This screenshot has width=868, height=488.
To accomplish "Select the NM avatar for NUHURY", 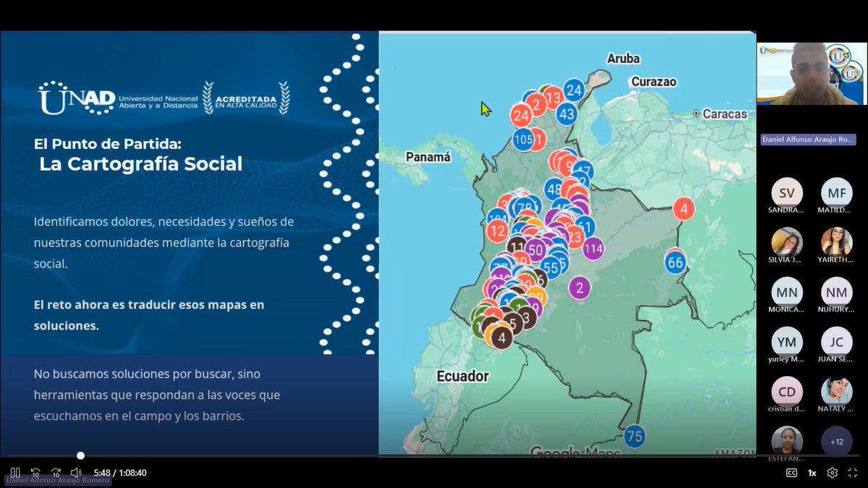I will (836, 292).
